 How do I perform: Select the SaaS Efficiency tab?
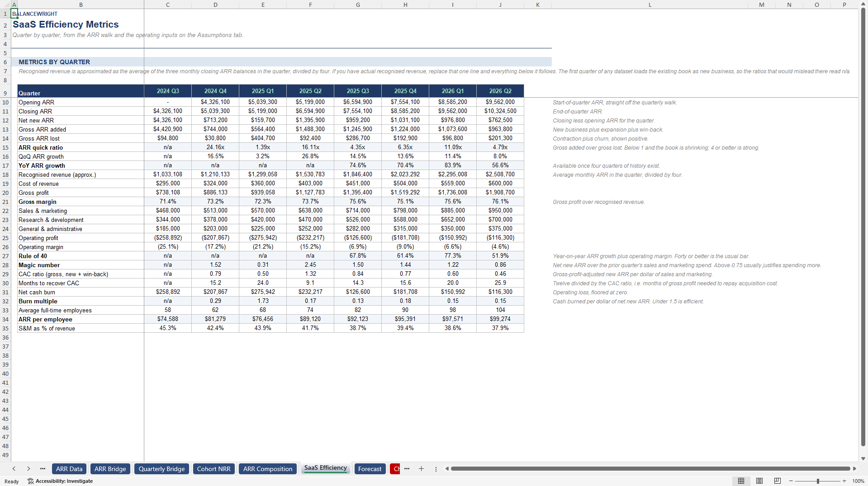tap(326, 468)
